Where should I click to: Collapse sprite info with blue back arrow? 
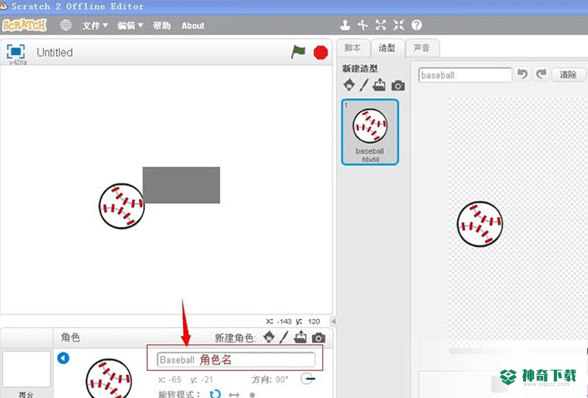[63, 358]
